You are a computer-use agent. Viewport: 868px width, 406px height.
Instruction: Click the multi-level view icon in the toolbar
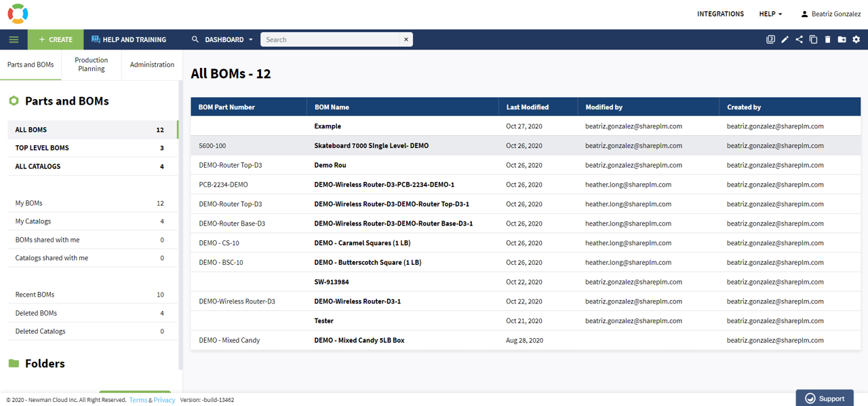(x=771, y=39)
